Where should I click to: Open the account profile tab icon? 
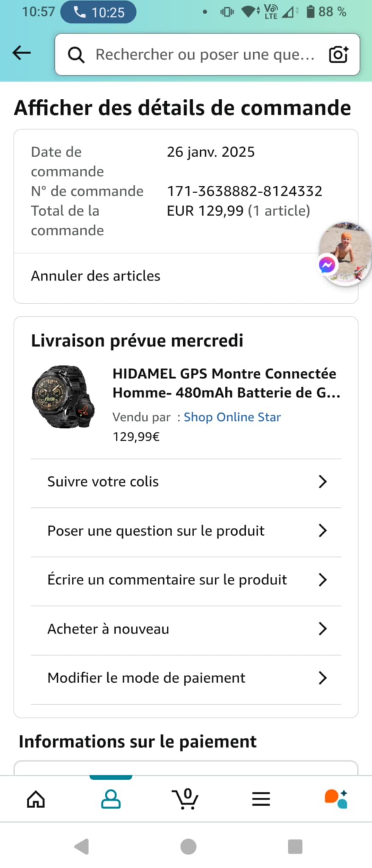click(x=111, y=799)
